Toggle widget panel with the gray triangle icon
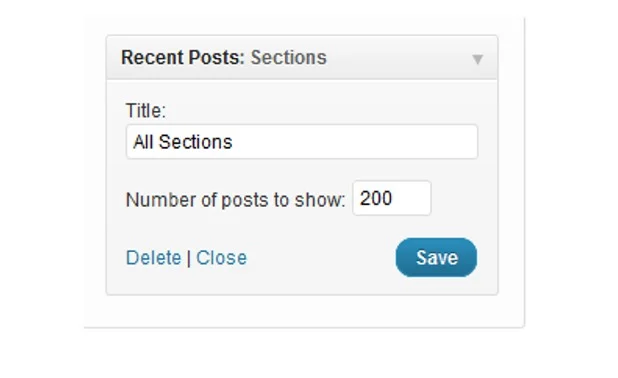Screen dimensions: 618x378 477,59
